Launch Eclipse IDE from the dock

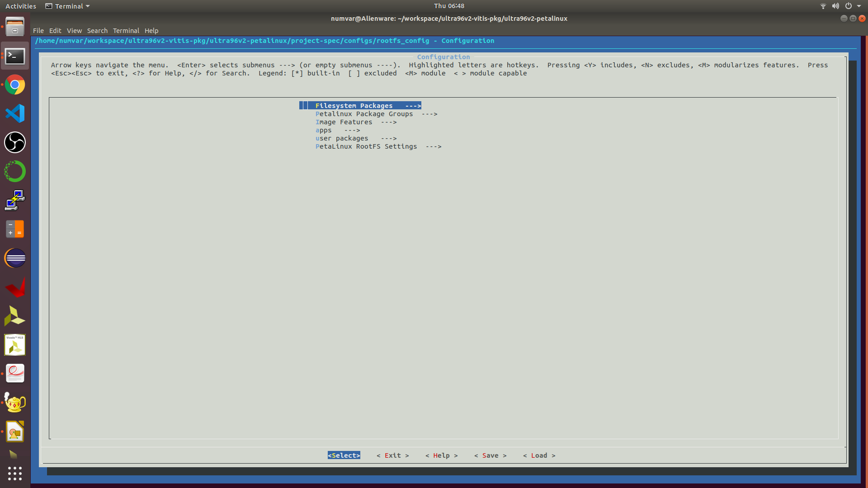(x=15, y=258)
